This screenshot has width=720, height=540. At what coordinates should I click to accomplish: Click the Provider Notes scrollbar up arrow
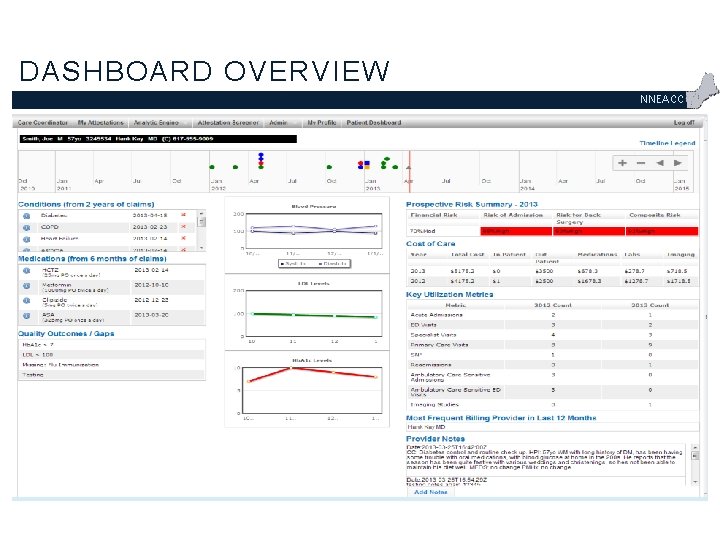(x=695, y=447)
